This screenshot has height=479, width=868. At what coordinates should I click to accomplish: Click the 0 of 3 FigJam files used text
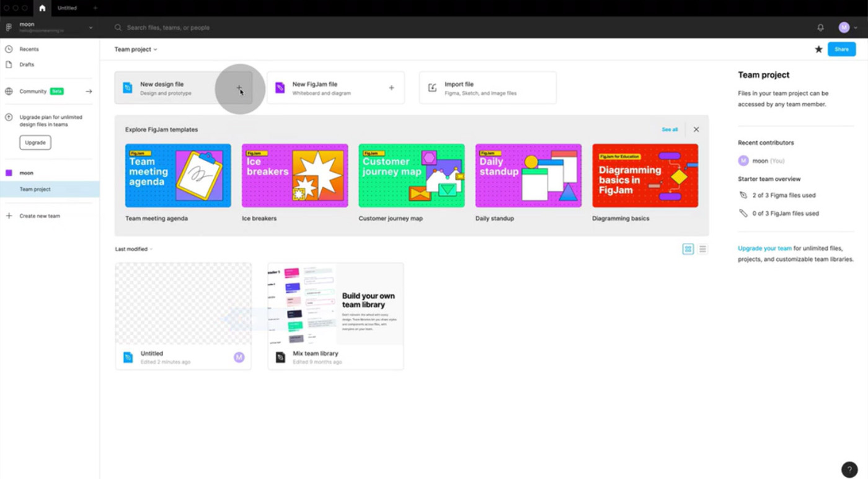(786, 213)
